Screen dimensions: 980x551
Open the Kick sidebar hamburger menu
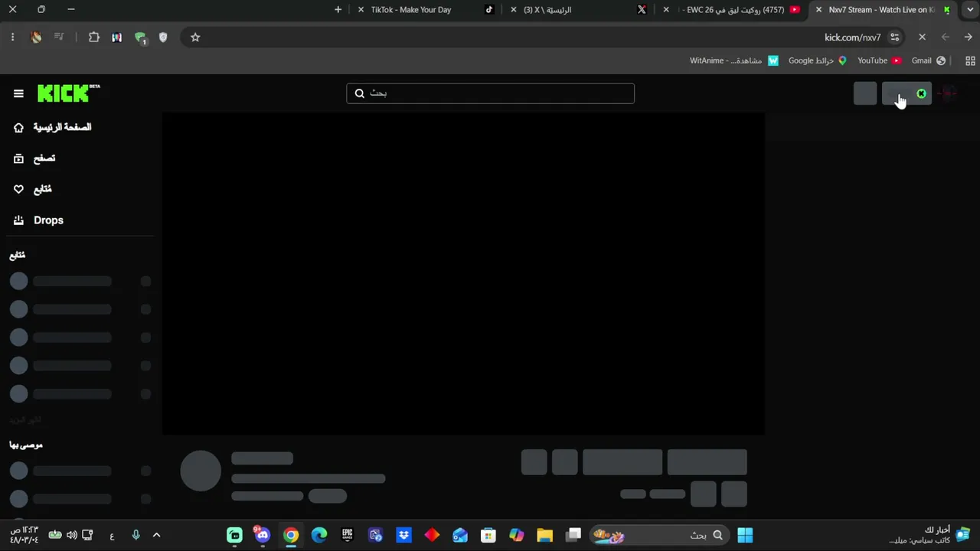[18, 93]
